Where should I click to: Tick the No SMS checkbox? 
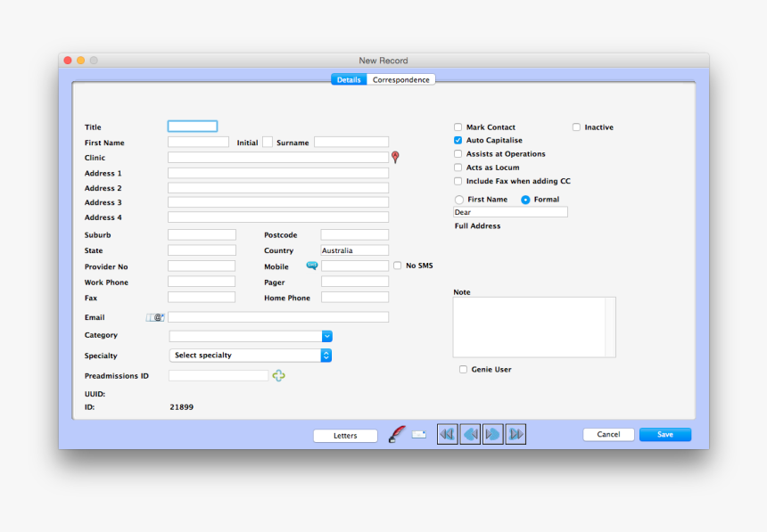398,266
